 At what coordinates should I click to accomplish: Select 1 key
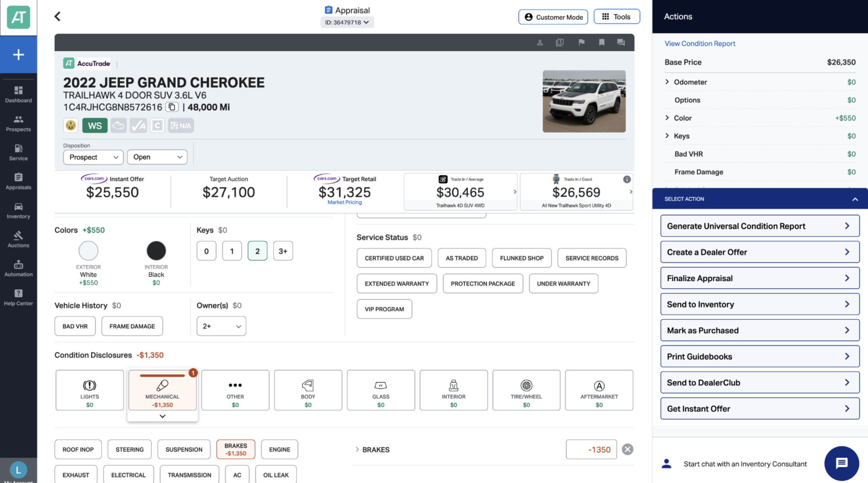pos(232,251)
